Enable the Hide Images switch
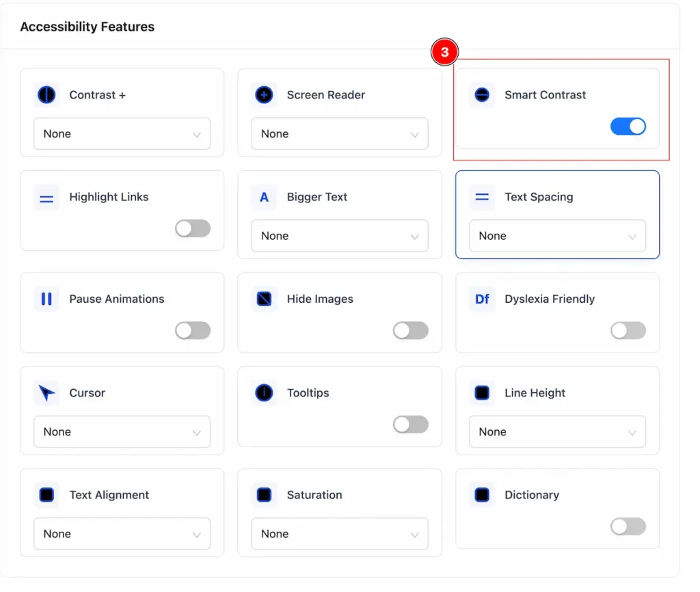The height and width of the screenshot is (592, 700). coord(410,330)
